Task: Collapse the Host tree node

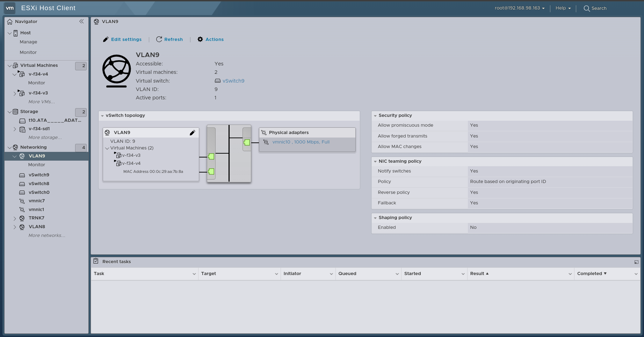Action: coord(9,33)
